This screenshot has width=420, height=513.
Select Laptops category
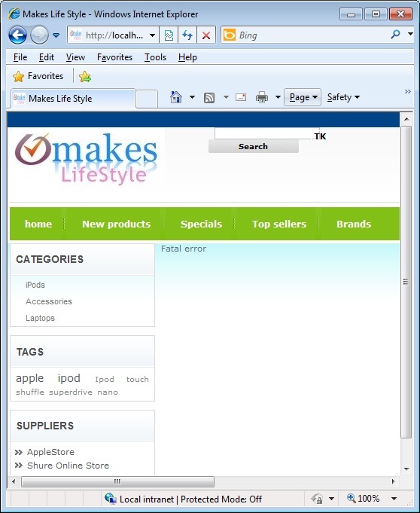[40, 318]
